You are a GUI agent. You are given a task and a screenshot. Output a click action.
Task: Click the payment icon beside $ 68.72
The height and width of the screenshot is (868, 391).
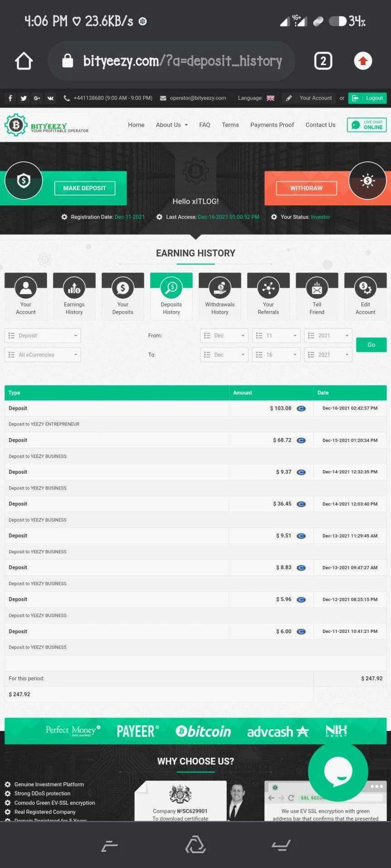(301, 440)
